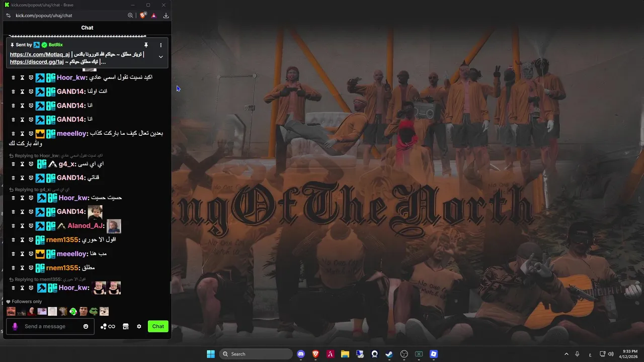Click the system tray microphone icon
This screenshot has width=644, height=362.
577,354
